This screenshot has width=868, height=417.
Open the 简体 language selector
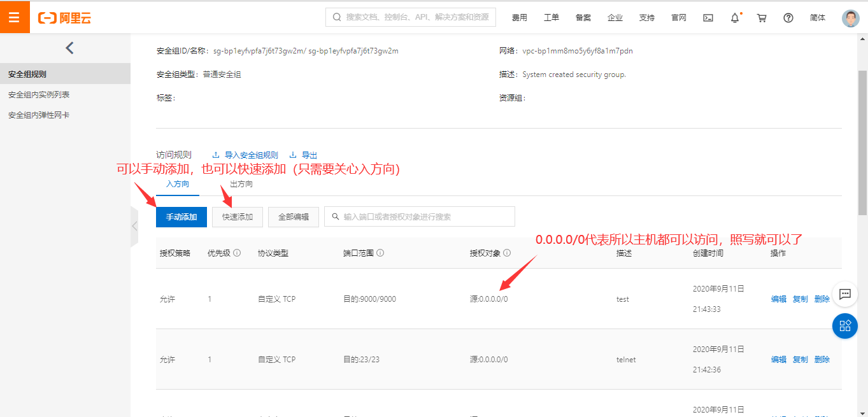pyautogui.click(x=818, y=17)
